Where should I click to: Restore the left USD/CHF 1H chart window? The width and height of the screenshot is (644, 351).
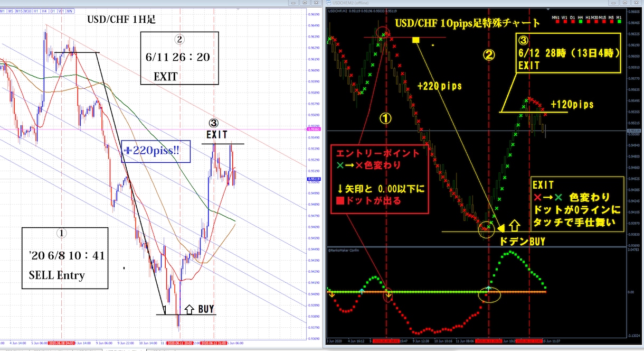click(x=304, y=4)
